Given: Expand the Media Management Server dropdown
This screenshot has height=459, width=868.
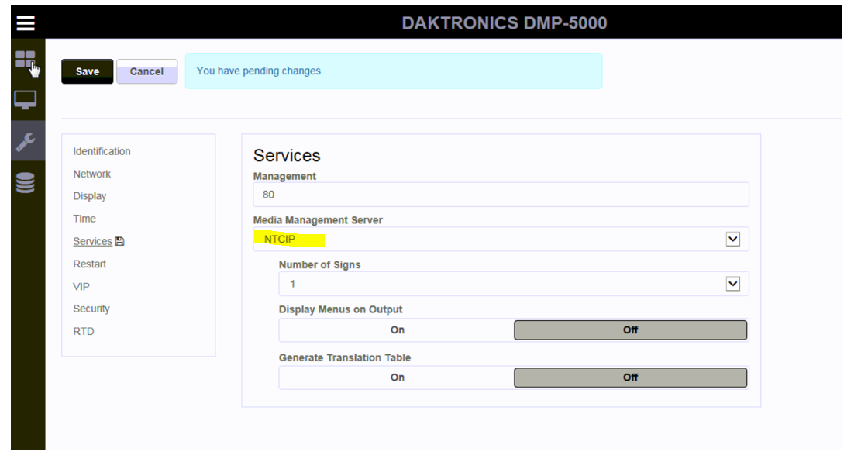Looking at the screenshot, I should 732,240.
